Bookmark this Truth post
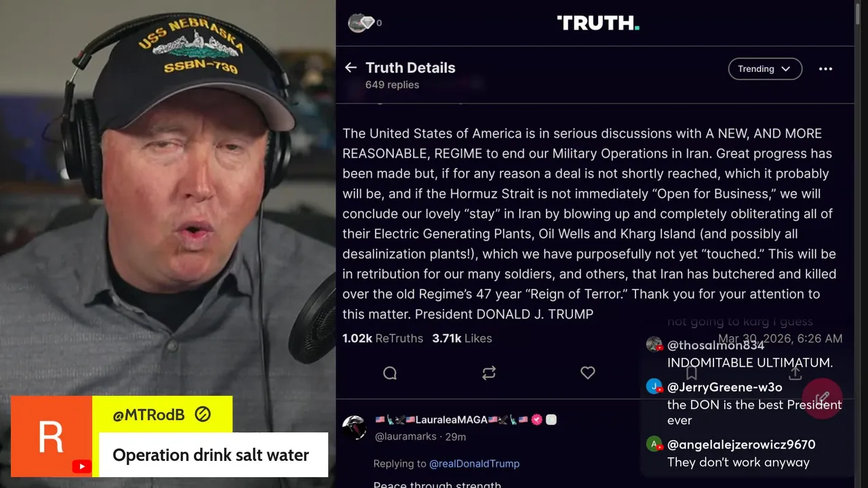 coord(692,373)
